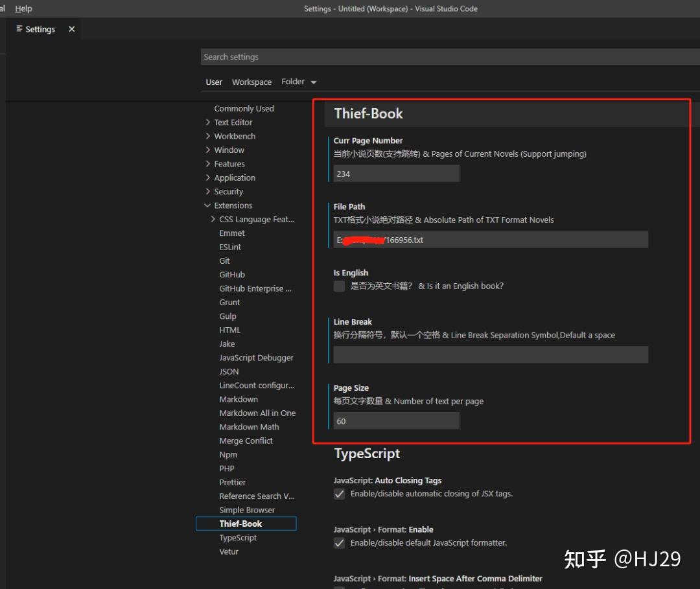The height and width of the screenshot is (589, 700).
Task: Select Gulp in extensions list
Action: [227, 316]
